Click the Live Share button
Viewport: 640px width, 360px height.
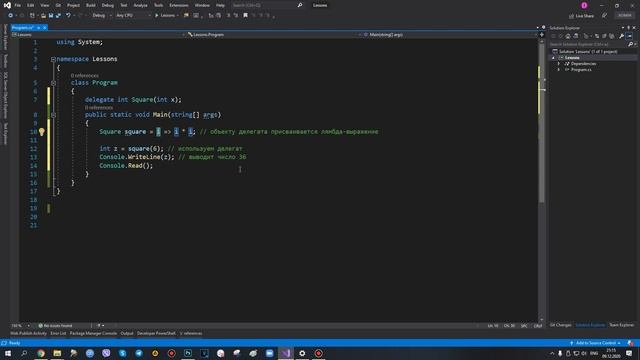pyautogui.click(x=581, y=16)
